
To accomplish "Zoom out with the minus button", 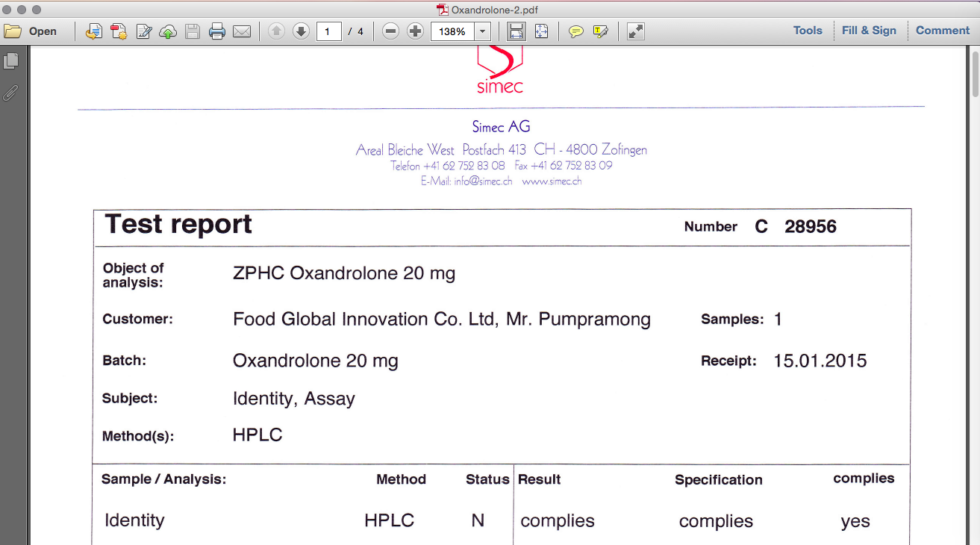I will [390, 31].
